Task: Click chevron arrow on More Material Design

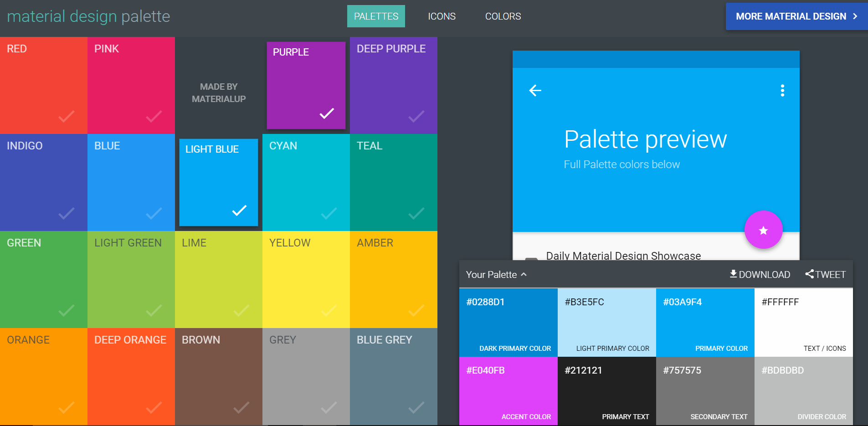Action: (x=855, y=16)
